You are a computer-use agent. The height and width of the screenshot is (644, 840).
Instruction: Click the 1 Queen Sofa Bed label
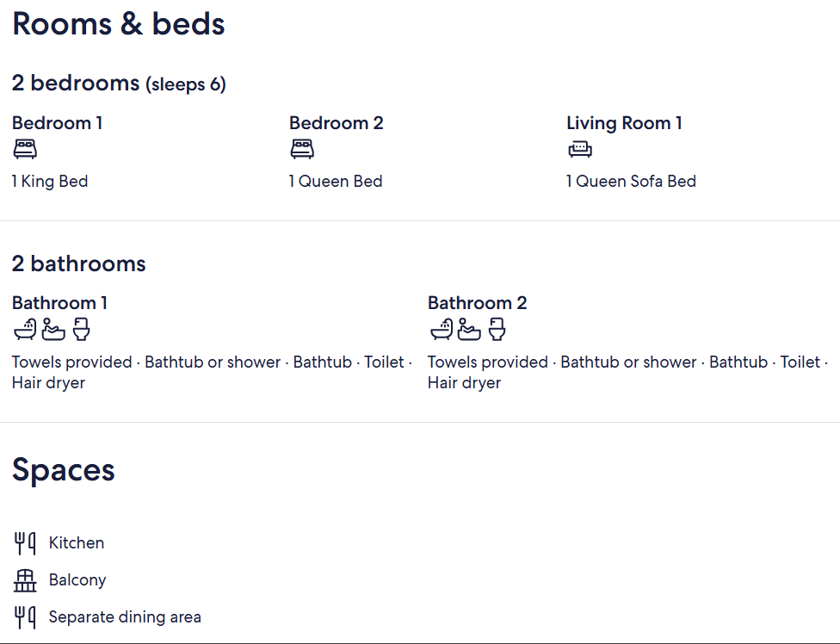pos(631,181)
